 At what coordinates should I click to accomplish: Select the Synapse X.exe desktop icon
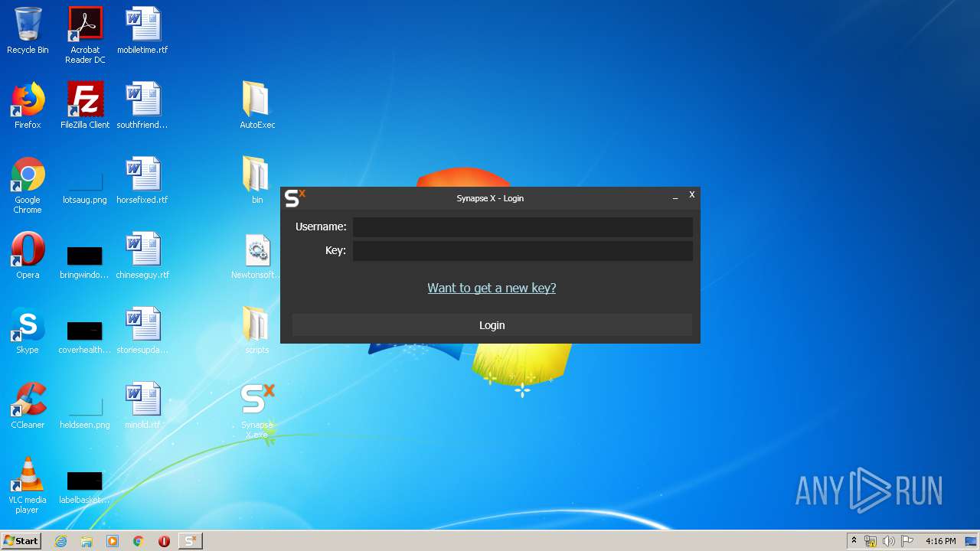click(257, 410)
